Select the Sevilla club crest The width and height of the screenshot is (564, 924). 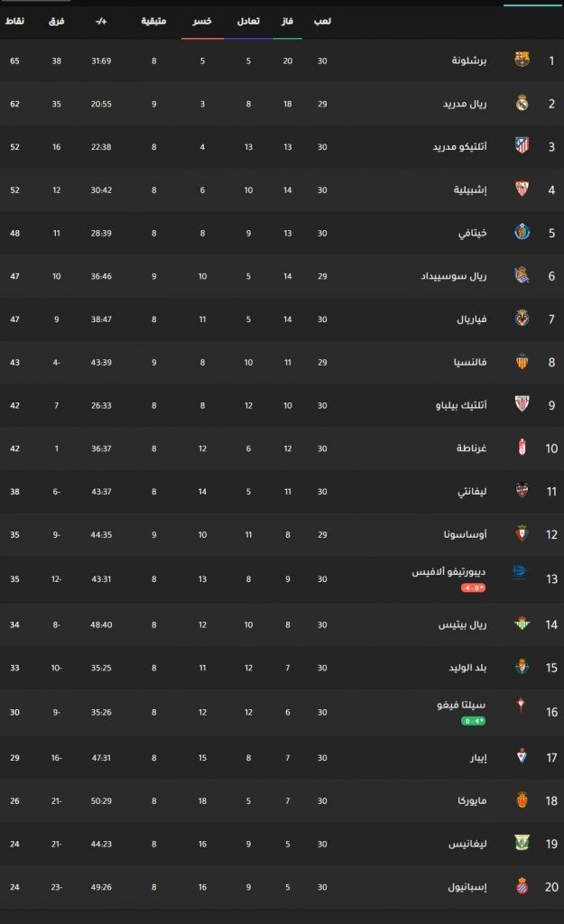pyautogui.click(x=522, y=189)
